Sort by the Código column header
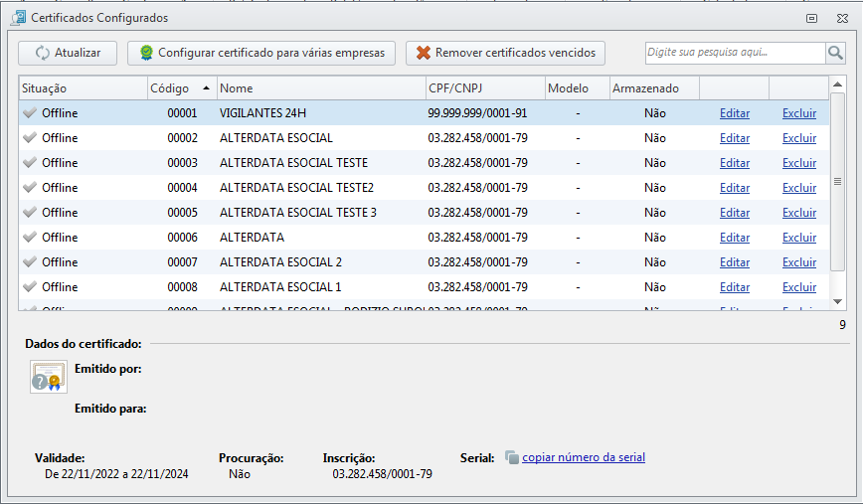This screenshot has height=504, width=863. point(182,88)
